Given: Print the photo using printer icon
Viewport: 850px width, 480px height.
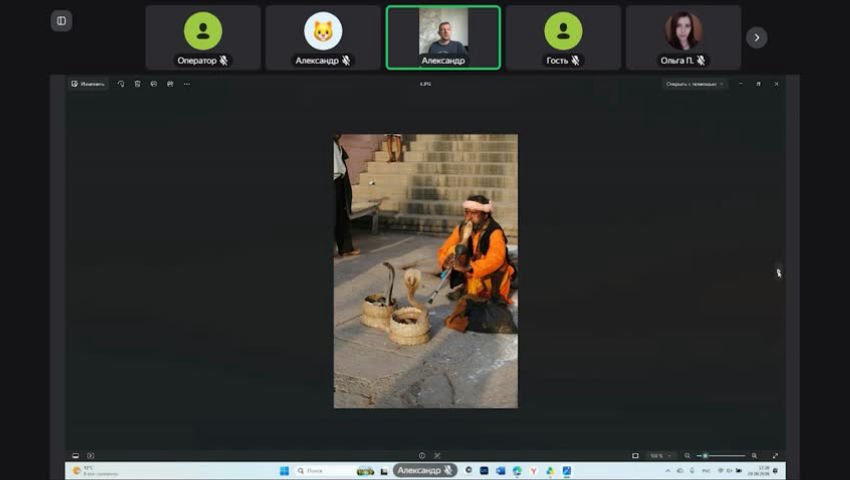Looking at the screenshot, I should point(170,84).
